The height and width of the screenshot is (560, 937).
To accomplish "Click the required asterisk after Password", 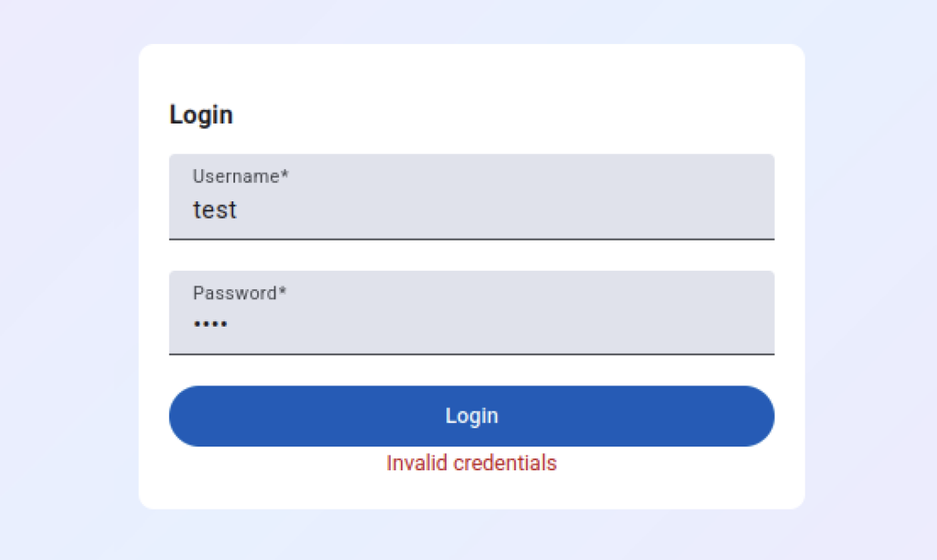I will click(283, 293).
